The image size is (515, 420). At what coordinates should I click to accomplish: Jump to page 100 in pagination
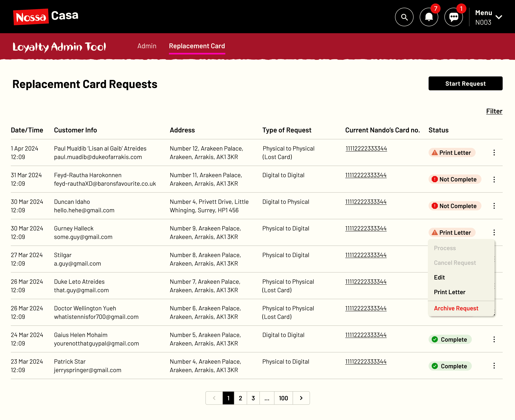(283, 398)
